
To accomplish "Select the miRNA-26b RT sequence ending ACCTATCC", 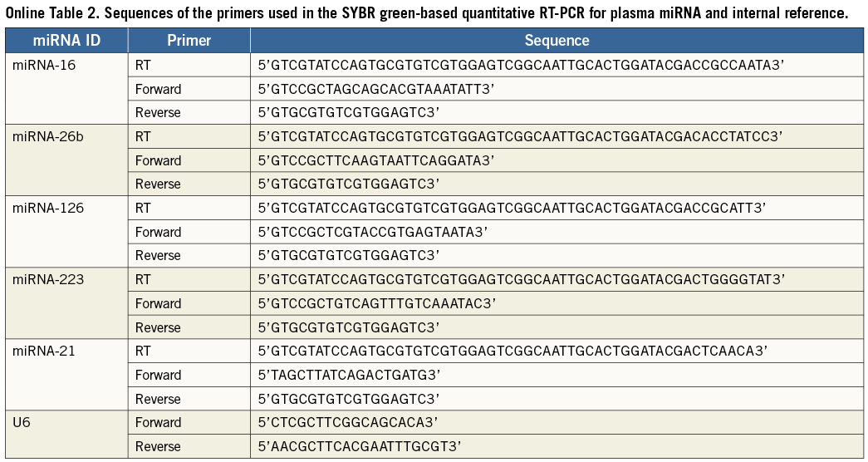I will (x=521, y=136).
